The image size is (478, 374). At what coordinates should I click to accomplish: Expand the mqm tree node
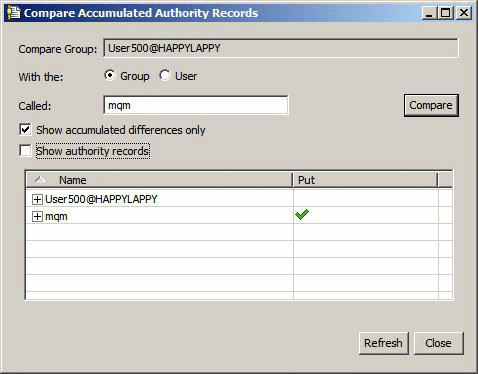pos(37,216)
